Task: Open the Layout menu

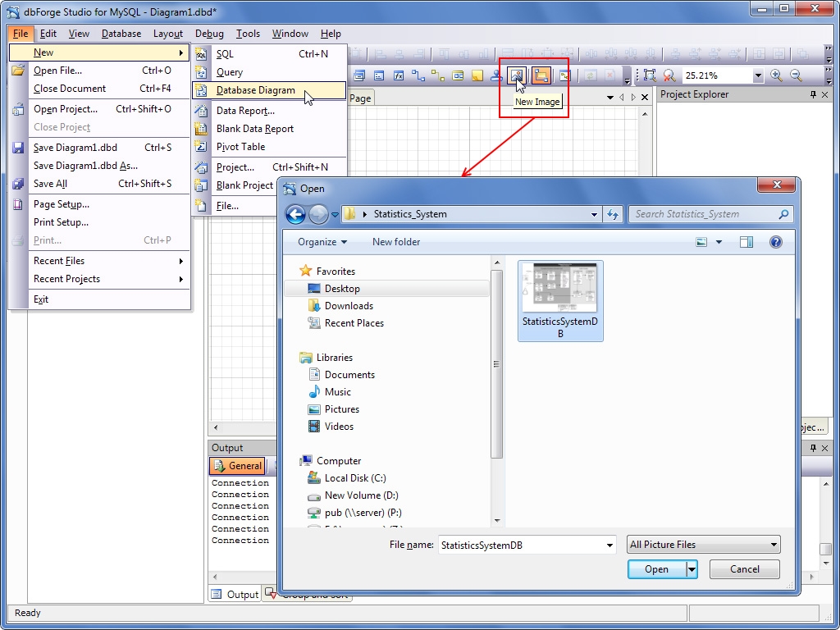Action: point(167,34)
